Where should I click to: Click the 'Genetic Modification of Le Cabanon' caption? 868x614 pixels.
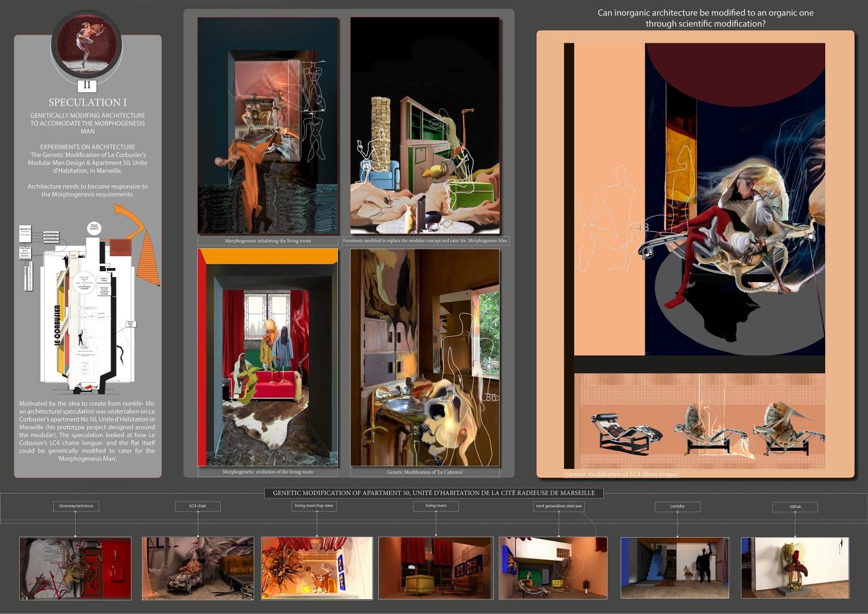coord(425,472)
